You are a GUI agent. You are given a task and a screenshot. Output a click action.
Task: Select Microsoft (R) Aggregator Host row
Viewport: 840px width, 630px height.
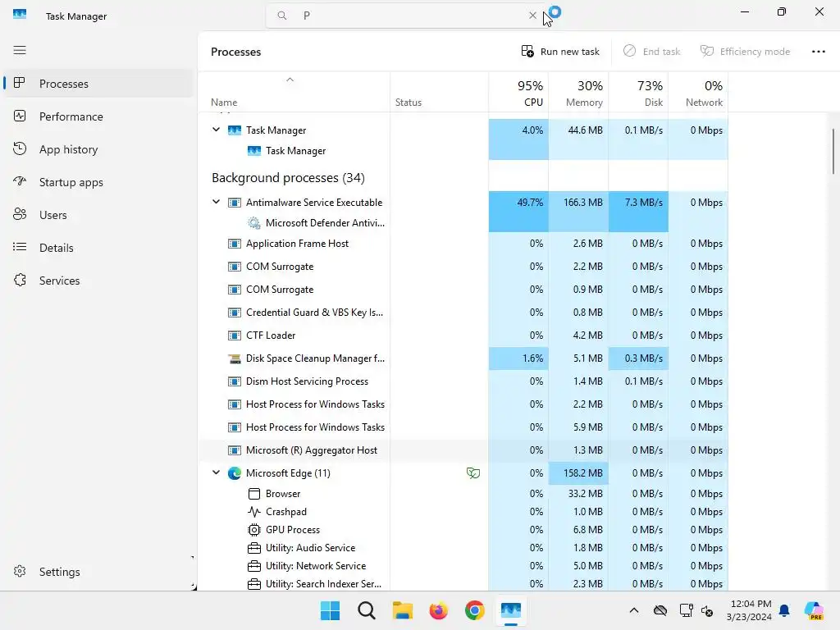[464, 450]
